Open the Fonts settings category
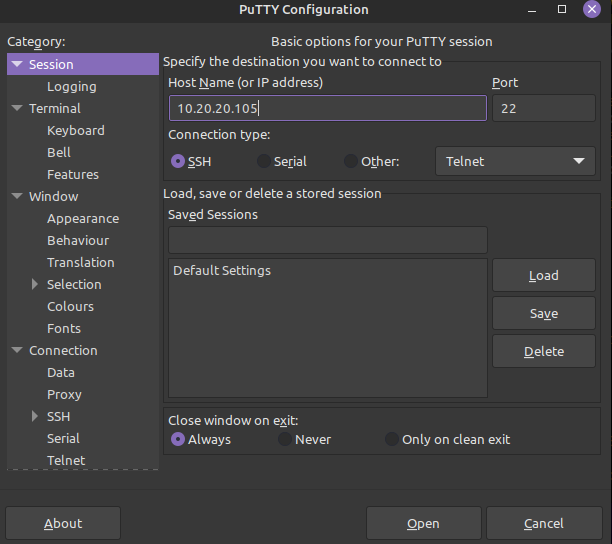612x544 pixels. tap(64, 328)
